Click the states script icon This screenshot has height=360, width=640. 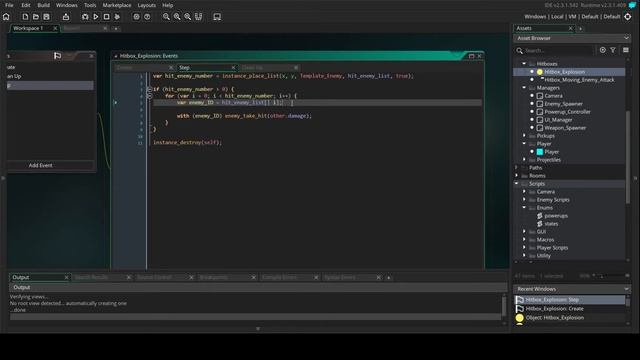(540, 224)
